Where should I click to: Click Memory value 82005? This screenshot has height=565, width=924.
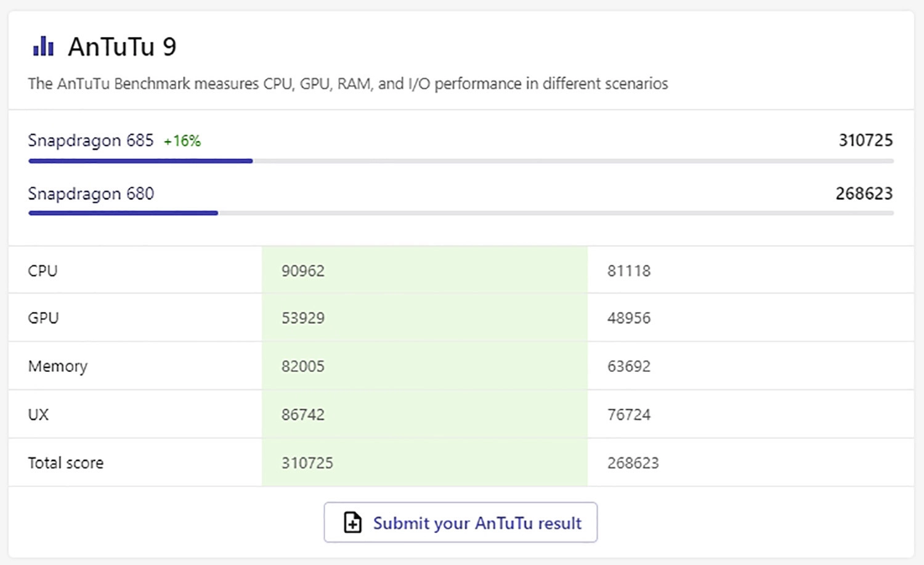[303, 366]
